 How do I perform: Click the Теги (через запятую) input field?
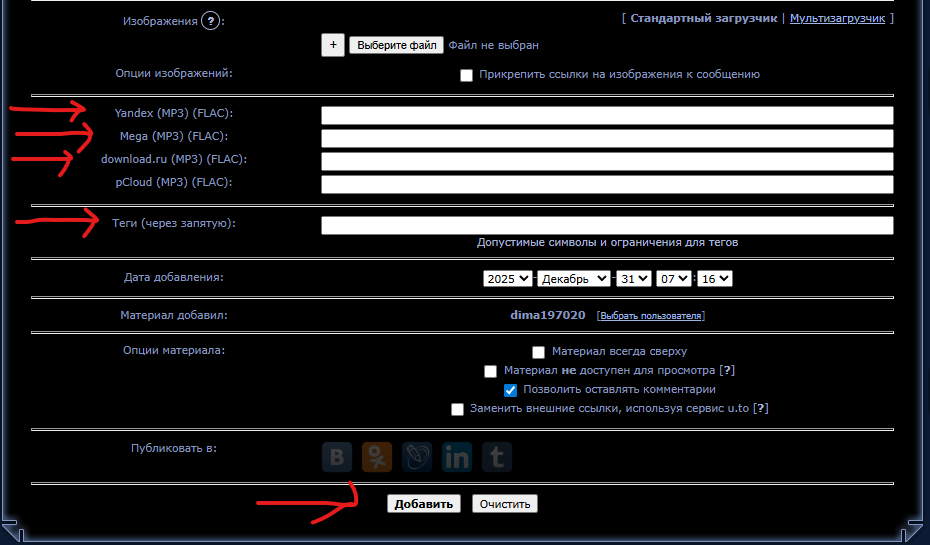(606, 225)
